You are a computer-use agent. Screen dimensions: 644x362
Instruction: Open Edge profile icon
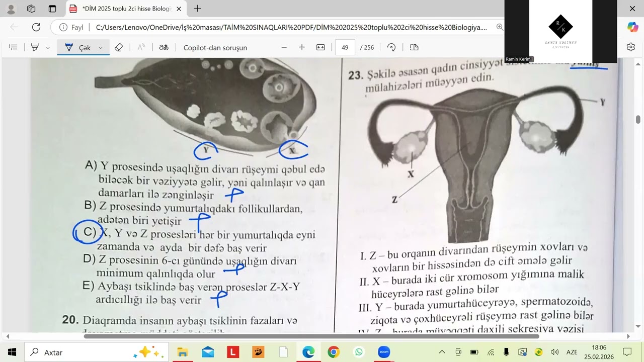tap(11, 9)
